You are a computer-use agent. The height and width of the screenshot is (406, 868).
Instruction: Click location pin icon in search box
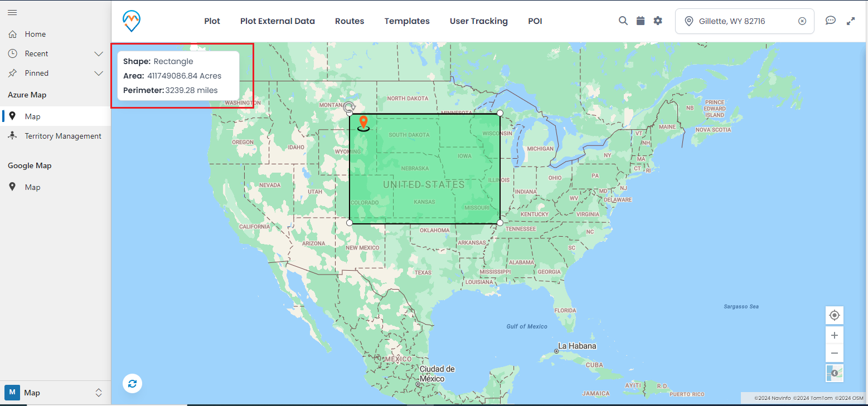(x=689, y=21)
